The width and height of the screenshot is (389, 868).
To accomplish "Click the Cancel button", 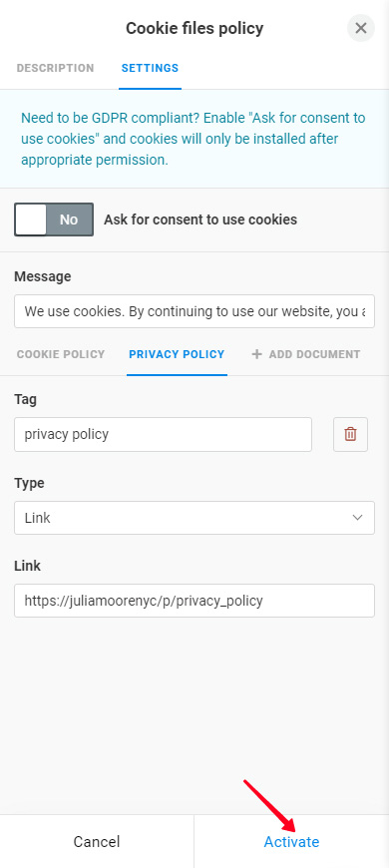I will (97, 841).
